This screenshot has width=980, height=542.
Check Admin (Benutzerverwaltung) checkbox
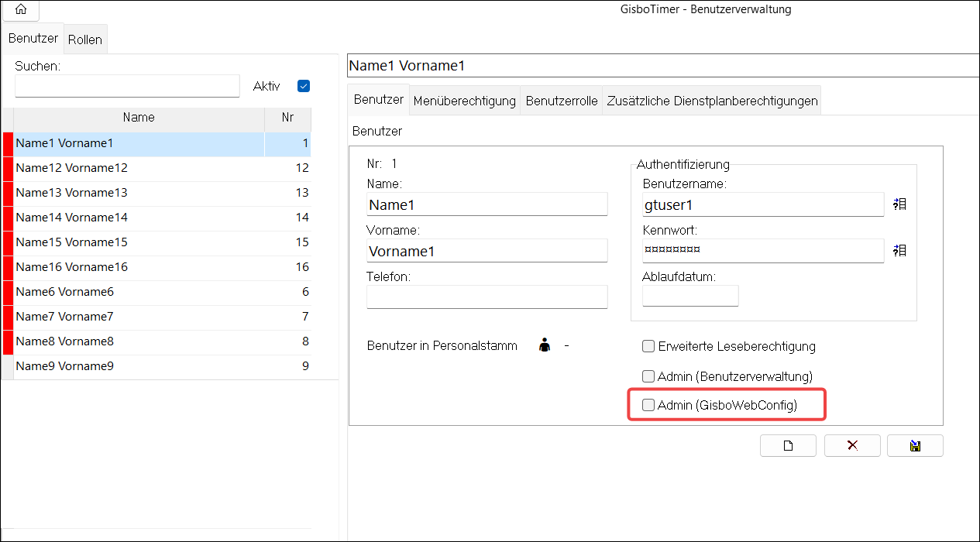[x=649, y=376]
